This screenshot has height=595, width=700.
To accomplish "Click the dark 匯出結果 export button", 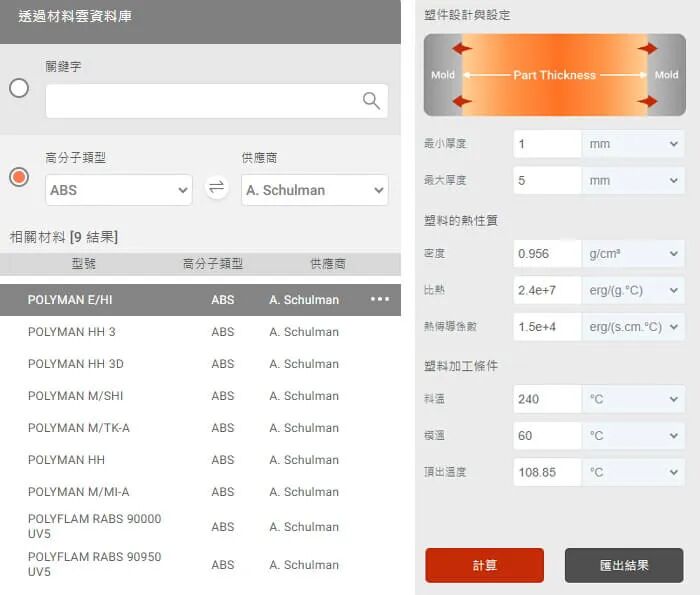I will [624, 566].
